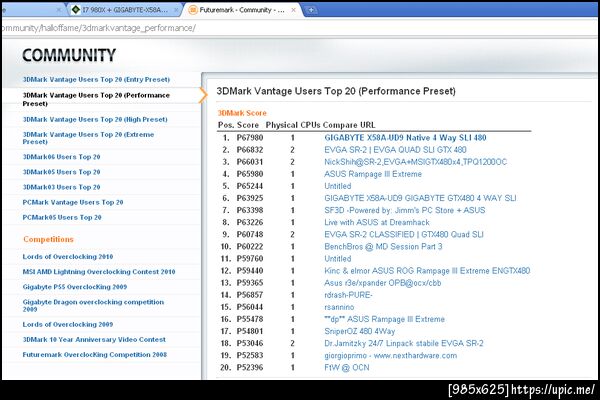The image size is (600, 400).
Task: Open SniperOZ 480 4Way result
Action: click(x=359, y=331)
